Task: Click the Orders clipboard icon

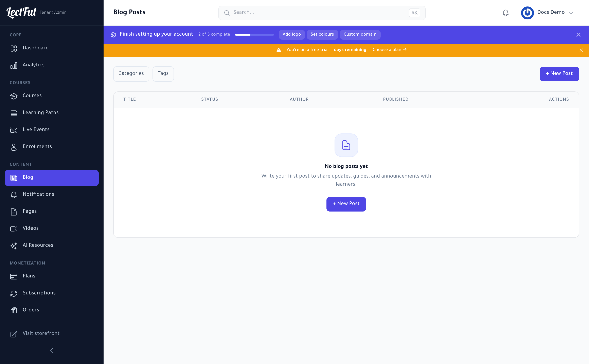Action: (x=14, y=311)
